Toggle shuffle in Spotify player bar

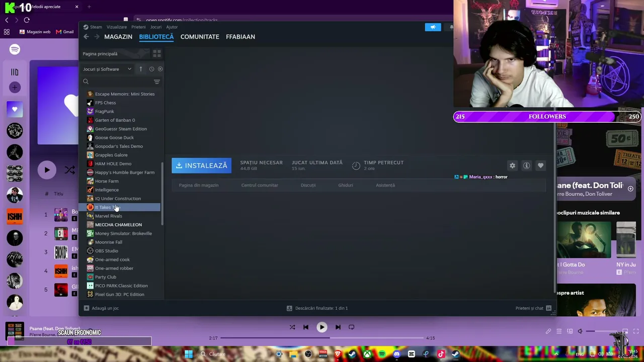(x=292, y=327)
